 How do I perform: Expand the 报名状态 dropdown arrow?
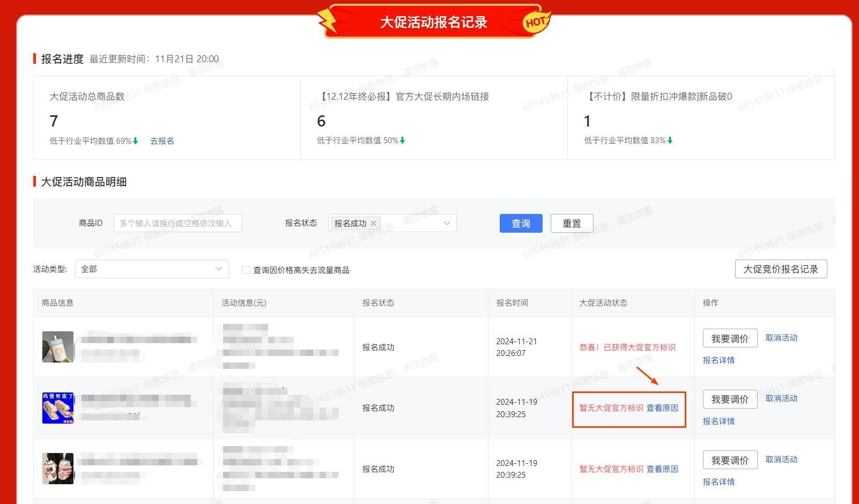pos(446,224)
